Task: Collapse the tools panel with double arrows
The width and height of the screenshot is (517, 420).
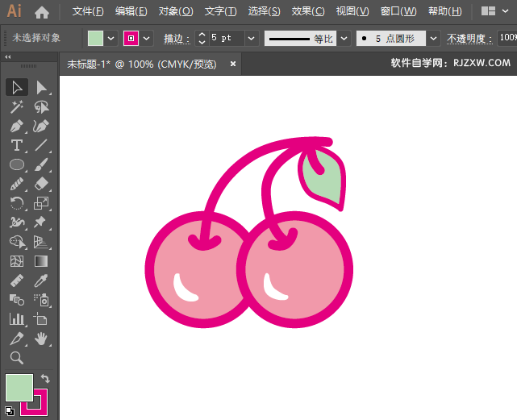Action: click(x=8, y=57)
